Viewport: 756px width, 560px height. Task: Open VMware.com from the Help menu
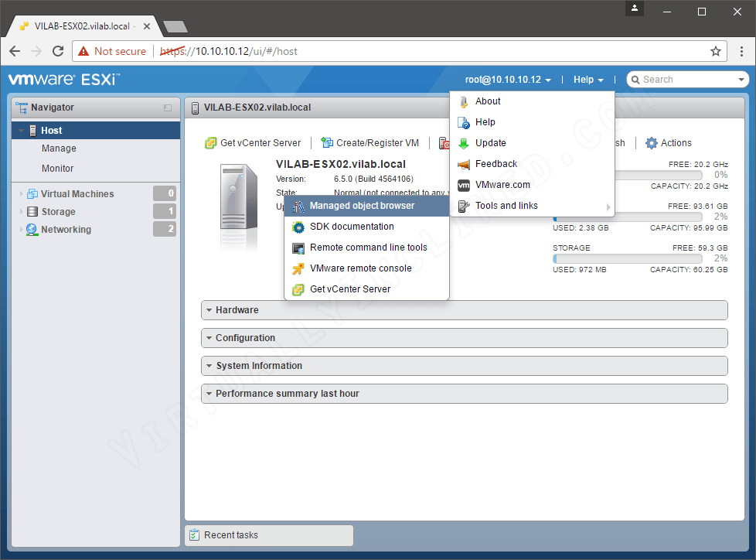(502, 185)
